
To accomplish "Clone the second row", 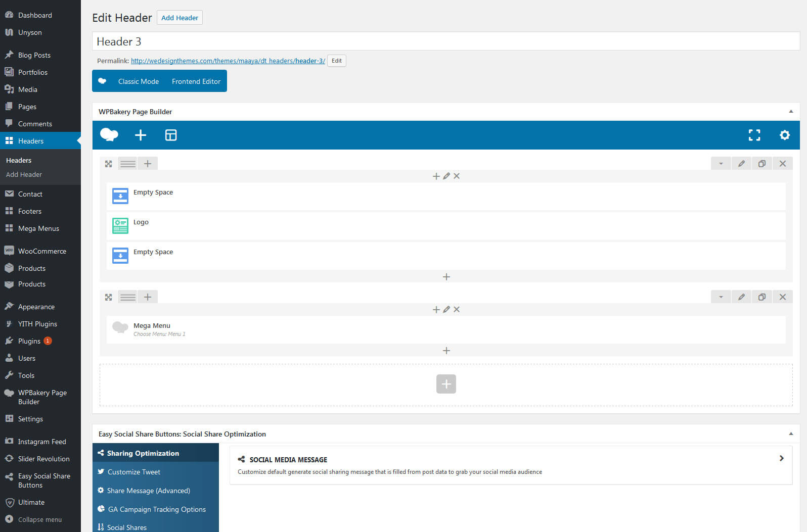I will click(x=761, y=297).
